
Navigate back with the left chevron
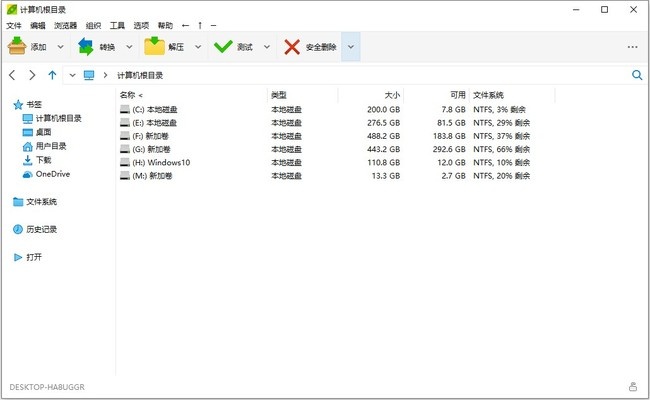coord(12,75)
